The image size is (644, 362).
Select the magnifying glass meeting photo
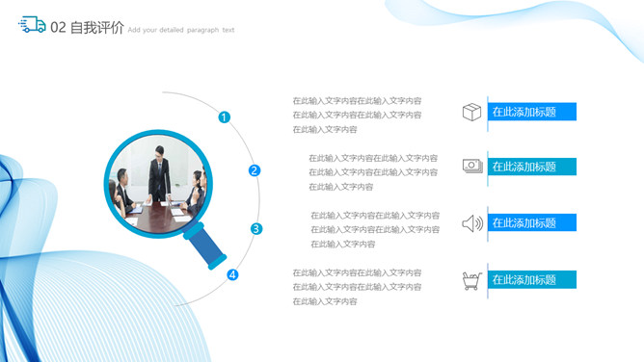pos(158,184)
